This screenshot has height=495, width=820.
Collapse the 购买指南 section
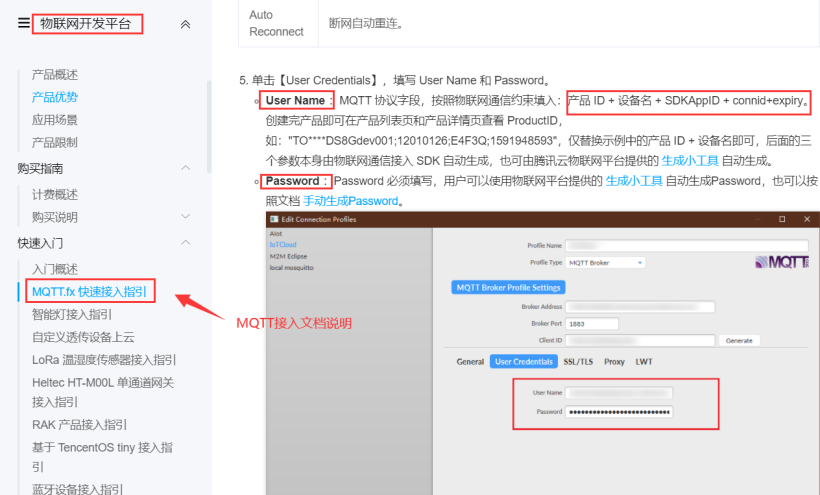coord(185,168)
